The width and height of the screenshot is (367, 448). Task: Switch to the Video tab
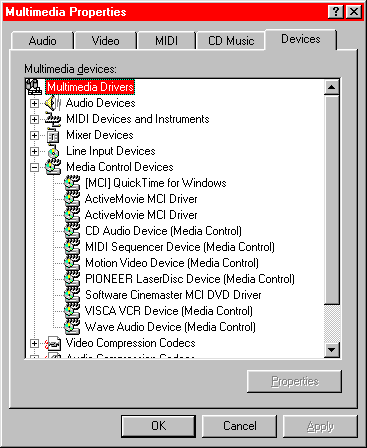coord(106,41)
